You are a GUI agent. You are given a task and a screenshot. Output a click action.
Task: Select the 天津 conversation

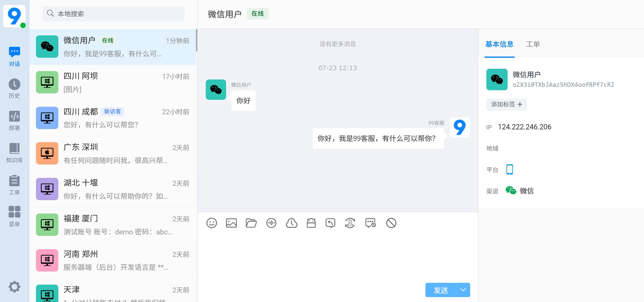coord(113,290)
